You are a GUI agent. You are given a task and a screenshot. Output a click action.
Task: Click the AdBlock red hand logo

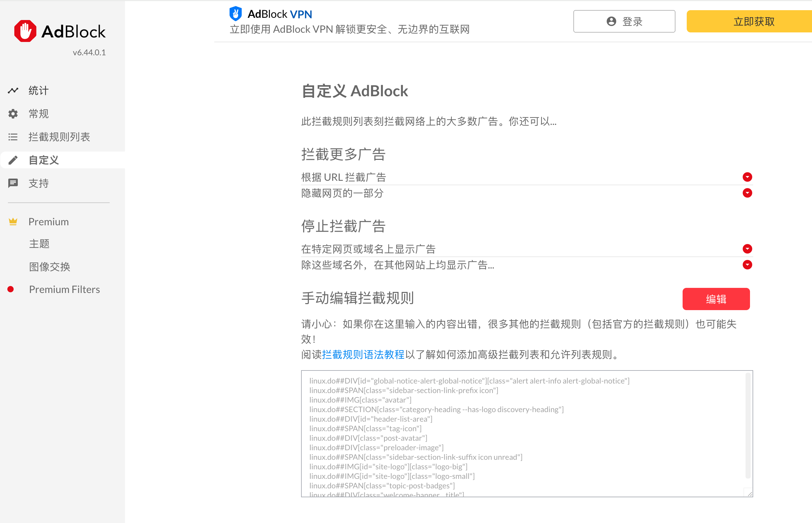pyautogui.click(x=25, y=31)
